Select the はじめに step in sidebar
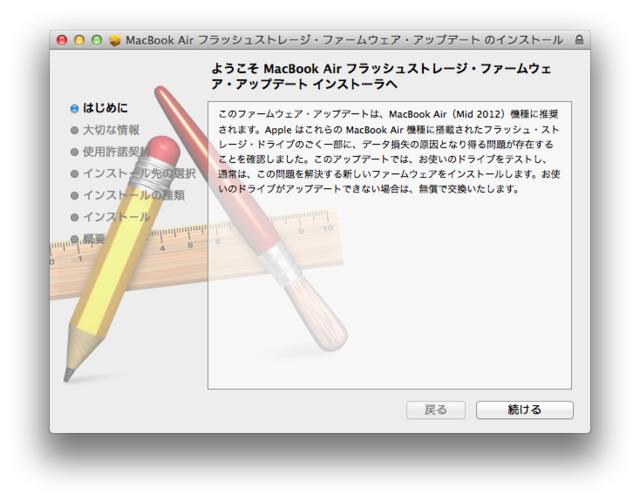Image resolution: width=640 pixels, height=502 pixels. click(x=105, y=108)
